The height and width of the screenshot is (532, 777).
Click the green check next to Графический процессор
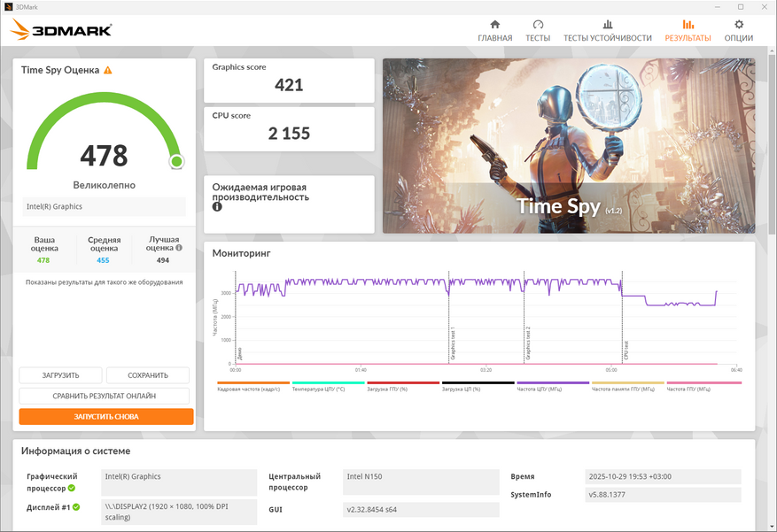pos(72,488)
